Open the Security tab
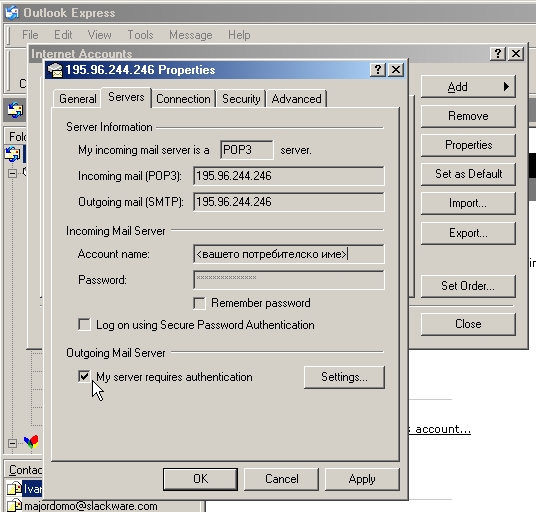Screen dimensions: 536x512 coord(241,99)
